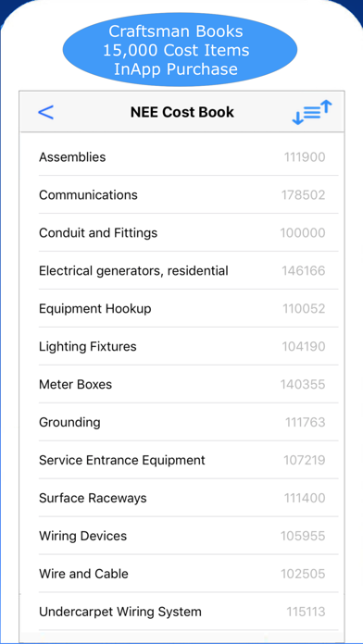Tap code 102505 beside Wire and Cable
Screen dimensions: 363x644
[303, 574]
